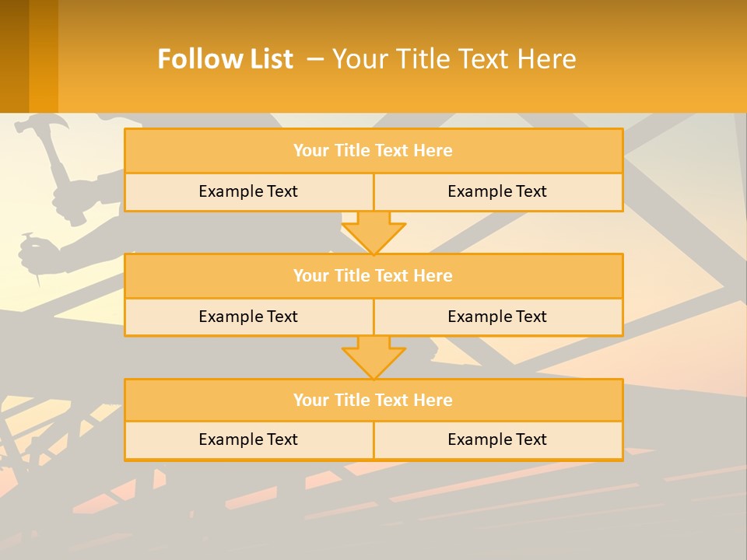Image resolution: width=747 pixels, height=560 pixels.
Task: Select left 'Example Text' cell in second block
Action: tap(249, 317)
